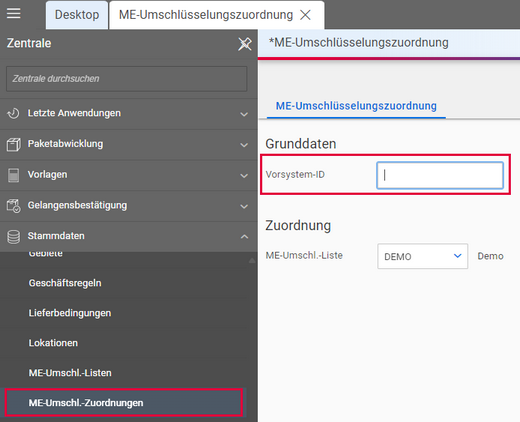Expand Paketabwicklung section chevron
This screenshot has width=520, height=422.
point(244,145)
